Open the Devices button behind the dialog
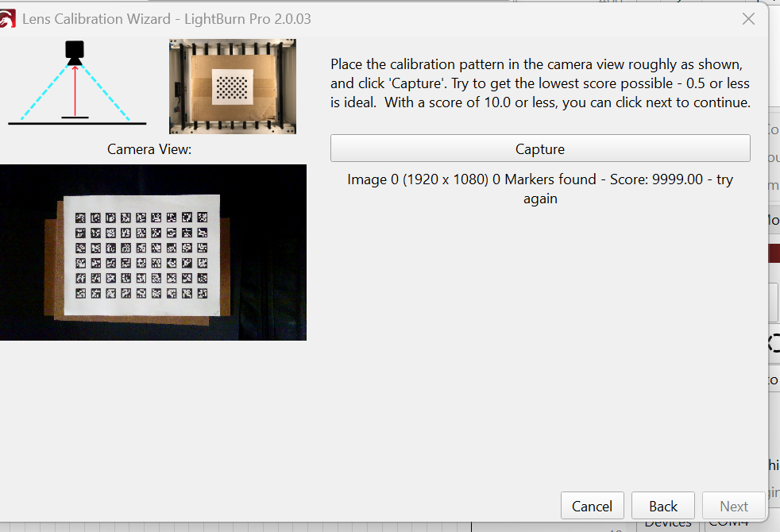This screenshot has width=780, height=532. [x=667, y=523]
